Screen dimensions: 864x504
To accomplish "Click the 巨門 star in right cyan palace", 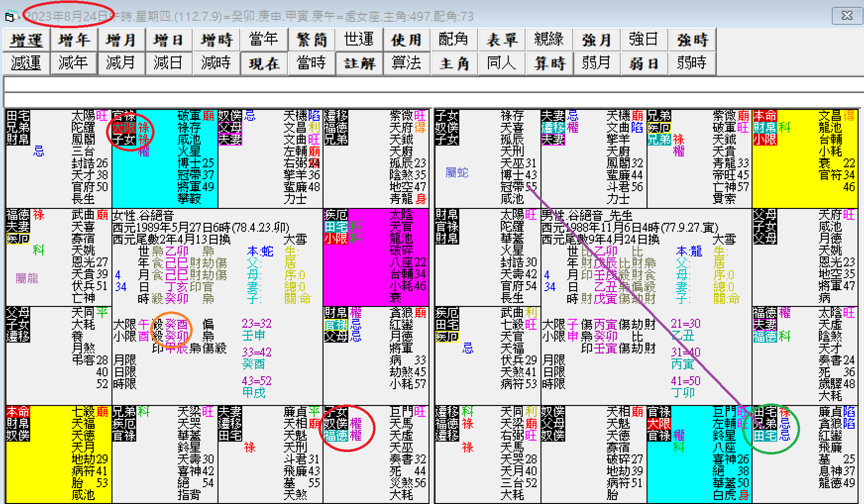I will pyautogui.click(x=724, y=412).
